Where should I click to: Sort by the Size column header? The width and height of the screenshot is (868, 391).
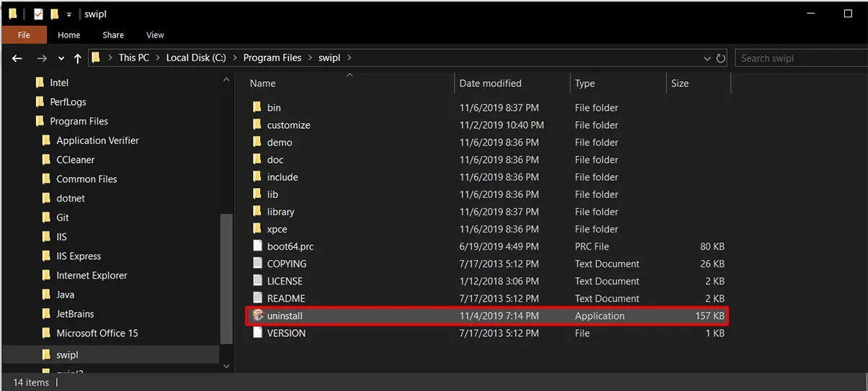[x=680, y=84]
